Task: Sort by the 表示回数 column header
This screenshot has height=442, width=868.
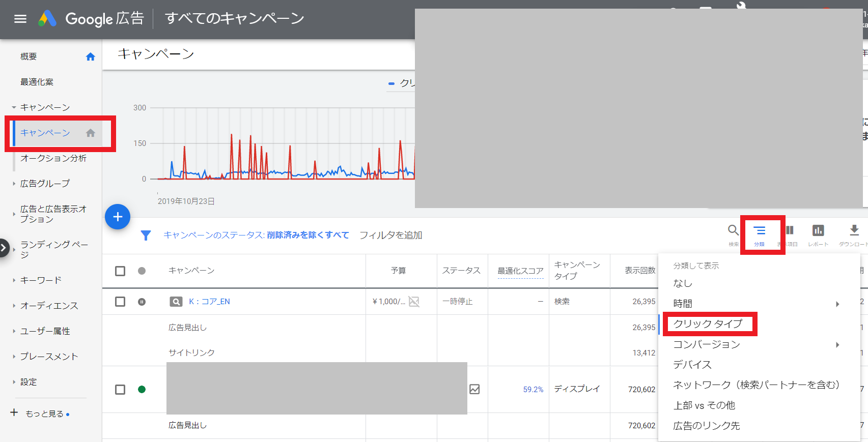Action: pyautogui.click(x=640, y=271)
